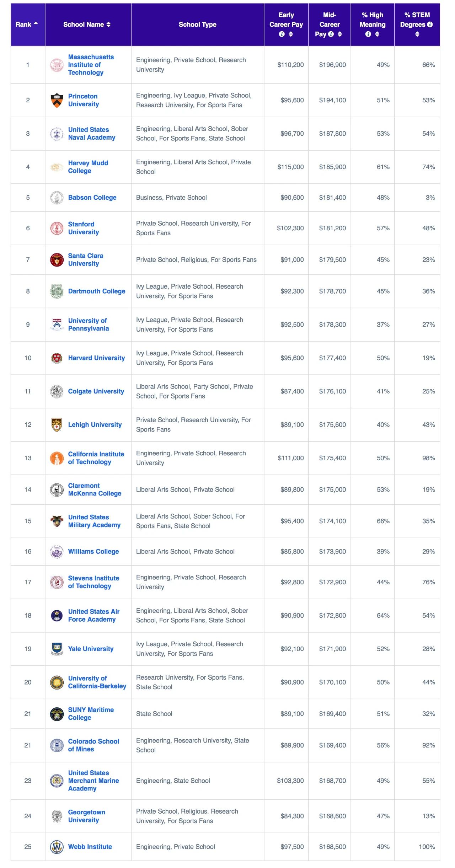The width and height of the screenshot is (455, 868).
Task: Sort table by Rank arrow
Action: (36, 24)
